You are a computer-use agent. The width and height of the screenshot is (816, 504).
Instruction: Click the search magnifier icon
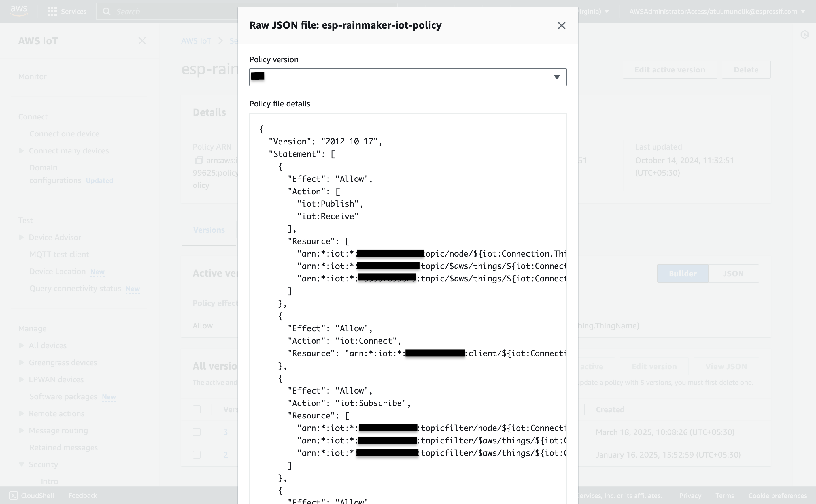(x=106, y=12)
